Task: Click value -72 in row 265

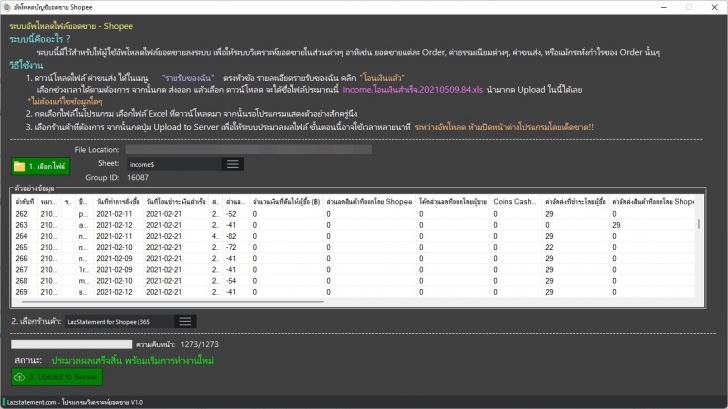Action: click(231, 247)
